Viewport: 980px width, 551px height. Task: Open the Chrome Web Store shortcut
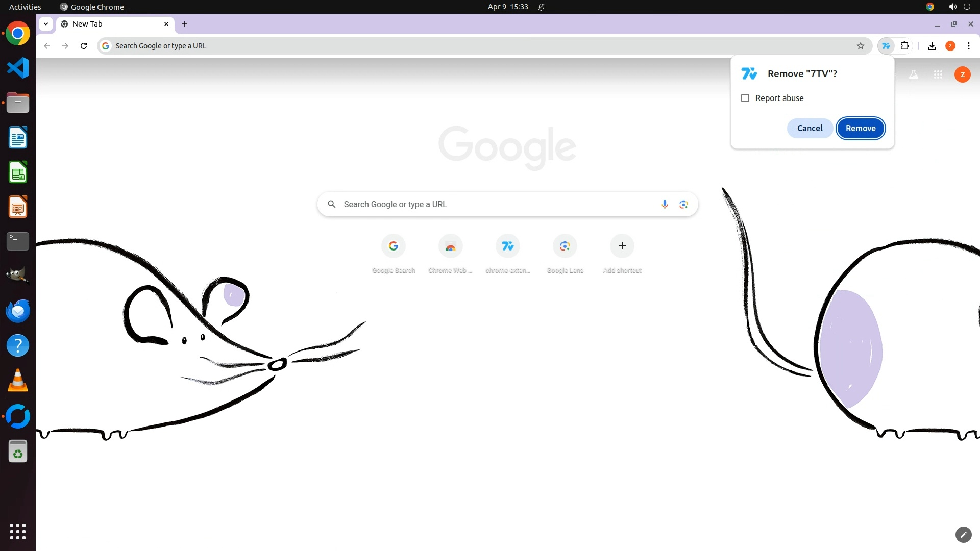450,246
